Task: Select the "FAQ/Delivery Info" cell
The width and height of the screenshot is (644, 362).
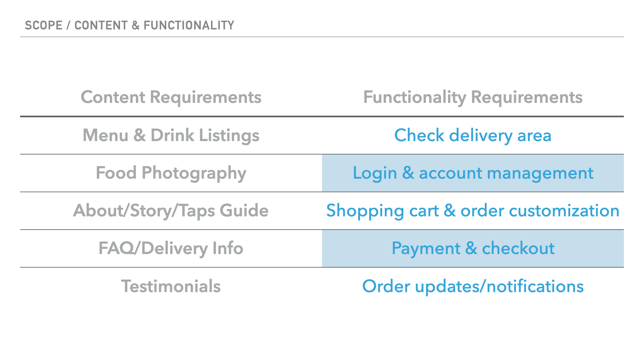Action: point(171,248)
